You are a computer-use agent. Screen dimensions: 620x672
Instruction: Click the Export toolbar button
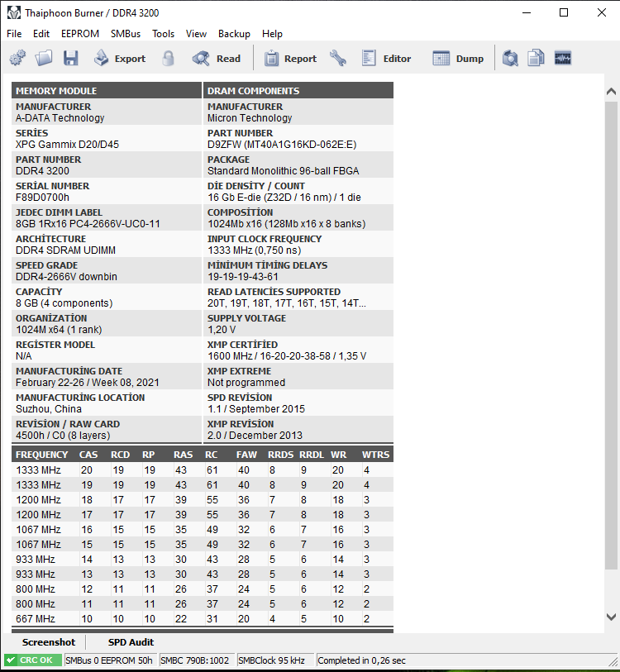click(120, 58)
